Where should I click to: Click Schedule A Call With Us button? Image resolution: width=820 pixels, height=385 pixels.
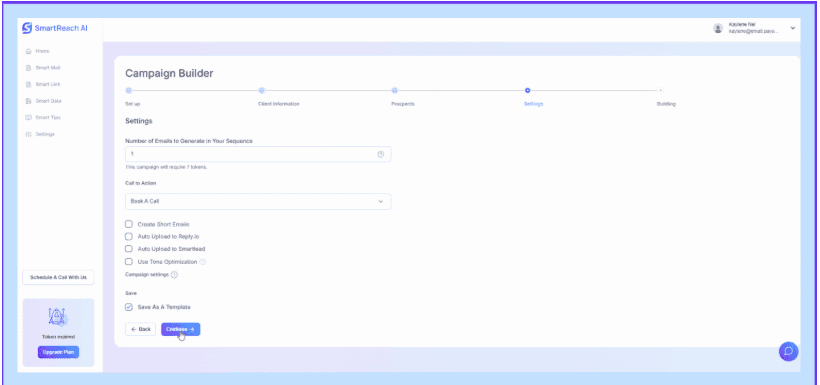coord(58,277)
